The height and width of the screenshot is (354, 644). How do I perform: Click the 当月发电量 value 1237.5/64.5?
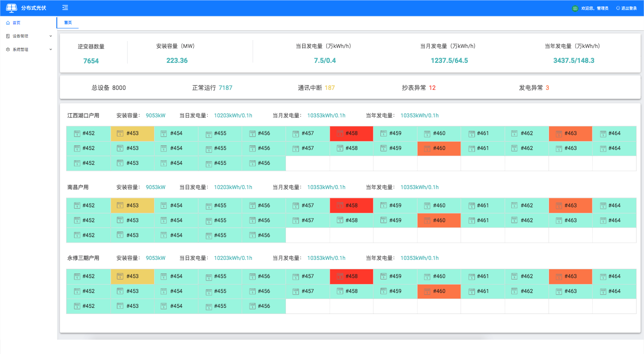[449, 61]
